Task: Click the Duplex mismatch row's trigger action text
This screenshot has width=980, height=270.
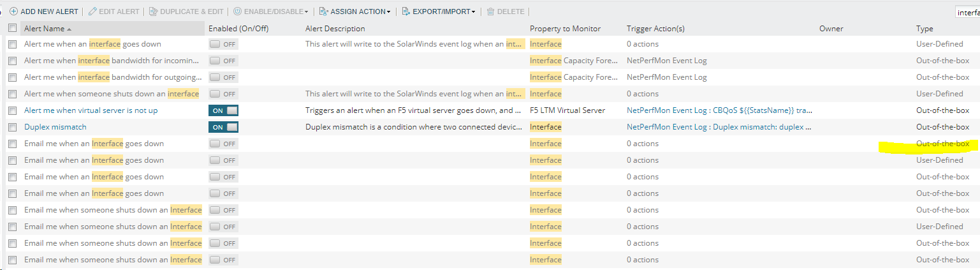Action: point(719,127)
